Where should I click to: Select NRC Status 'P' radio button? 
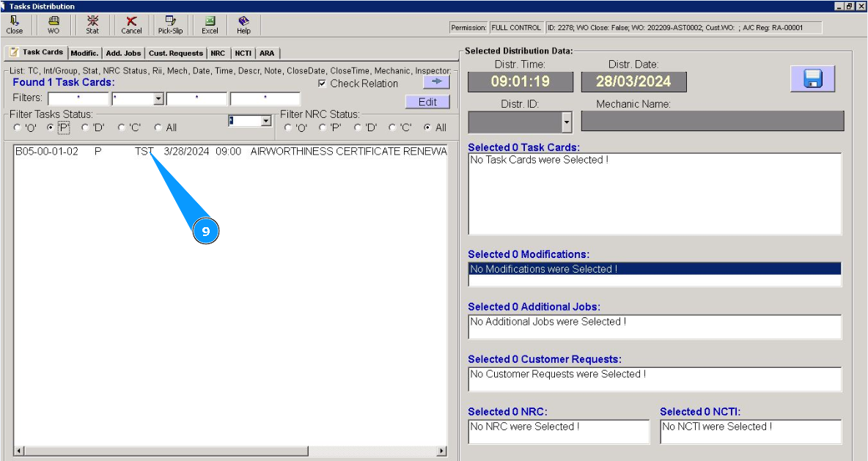[x=322, y=128]
